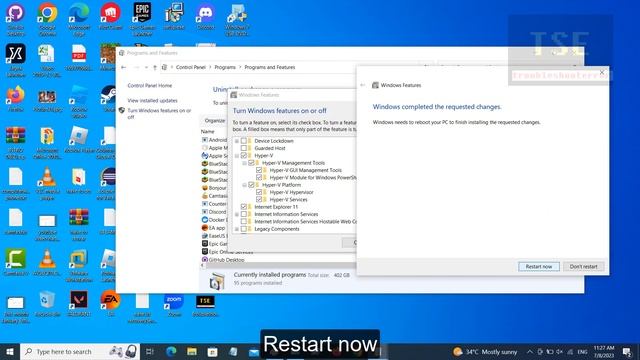Collapse the Hyper-V Platform node
The height and width of the screenshot is (360, 640).
click(244, 185)
